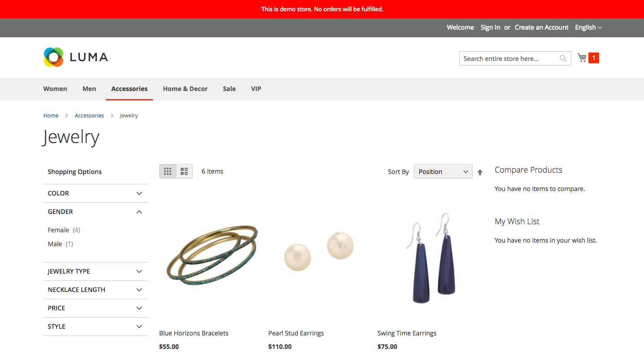Expand the Color filter

click(95, 193)
